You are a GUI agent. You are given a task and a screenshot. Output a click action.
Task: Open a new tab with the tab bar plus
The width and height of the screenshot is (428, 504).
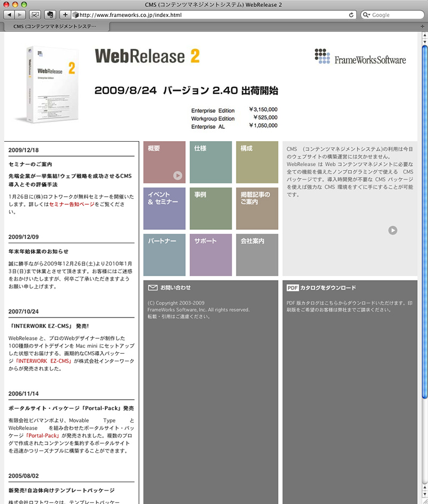point(423,26)
